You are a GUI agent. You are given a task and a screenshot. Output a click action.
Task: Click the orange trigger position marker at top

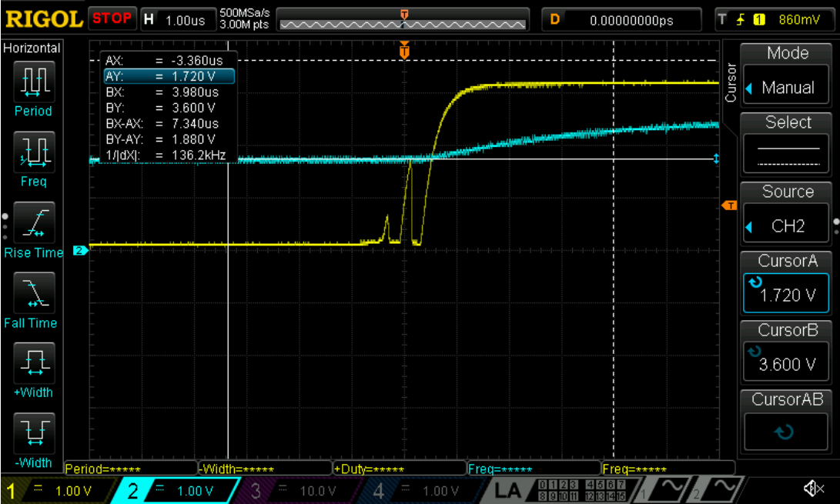[404, 51]
